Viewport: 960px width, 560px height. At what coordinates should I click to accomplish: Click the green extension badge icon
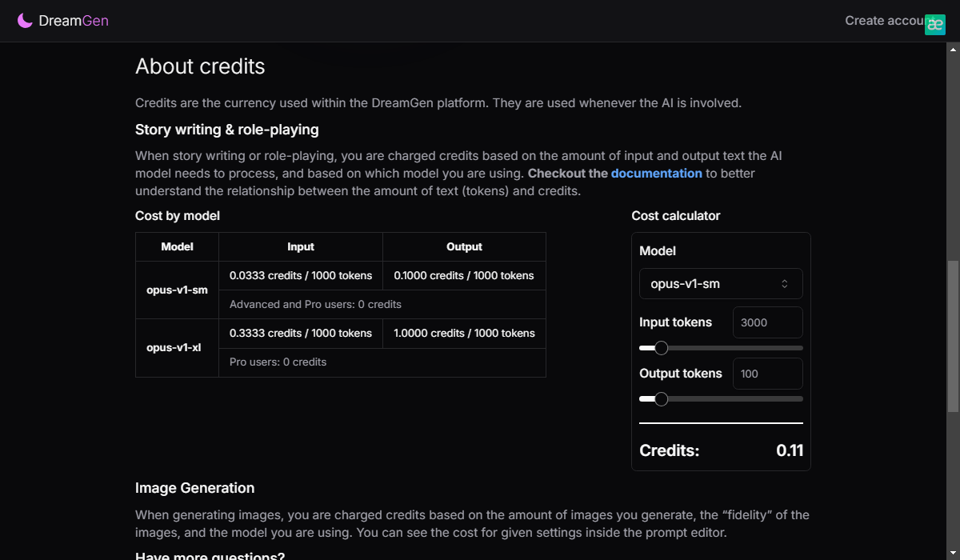coord(934,24)
